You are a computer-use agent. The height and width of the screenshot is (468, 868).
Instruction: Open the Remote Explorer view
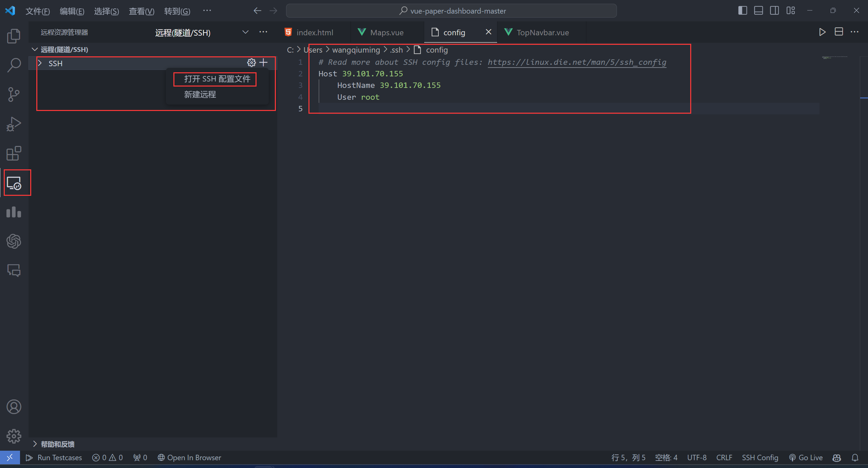click(14, 183)
